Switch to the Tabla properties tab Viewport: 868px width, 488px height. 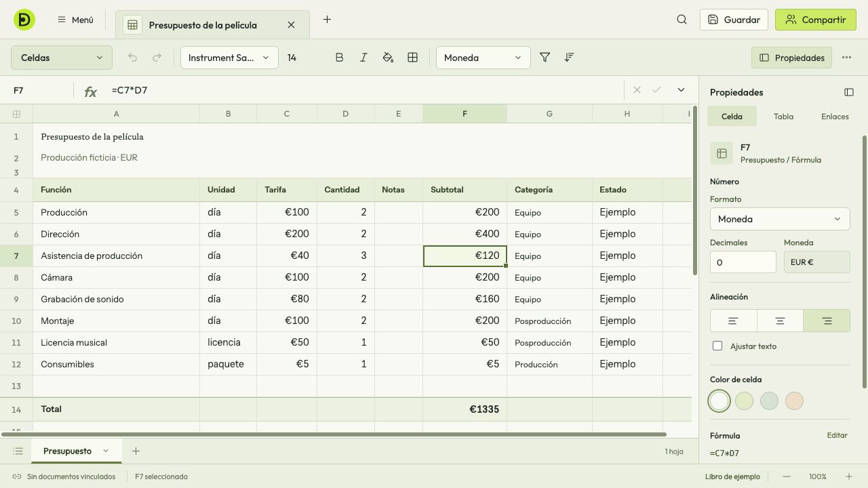pyautogui.click(x=783, y=117)
